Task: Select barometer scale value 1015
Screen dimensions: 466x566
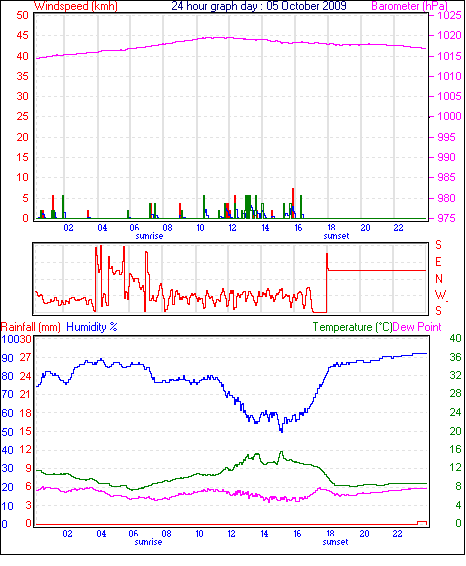Action: 449,56
